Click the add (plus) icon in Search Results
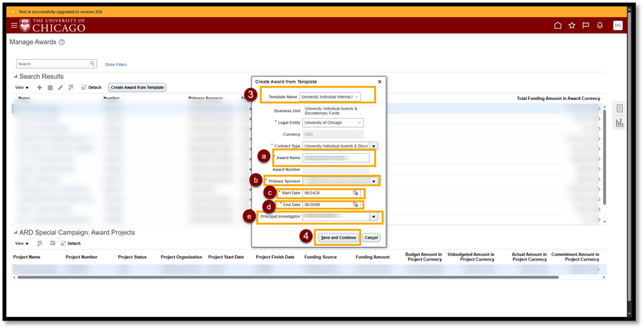This screenshot has height=329, width=644. (x=40, y=87)
